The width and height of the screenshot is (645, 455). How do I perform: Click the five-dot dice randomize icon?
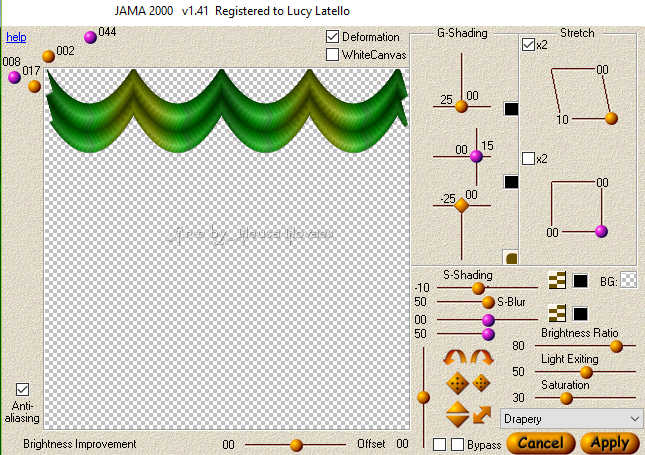(x=457, y=383)
